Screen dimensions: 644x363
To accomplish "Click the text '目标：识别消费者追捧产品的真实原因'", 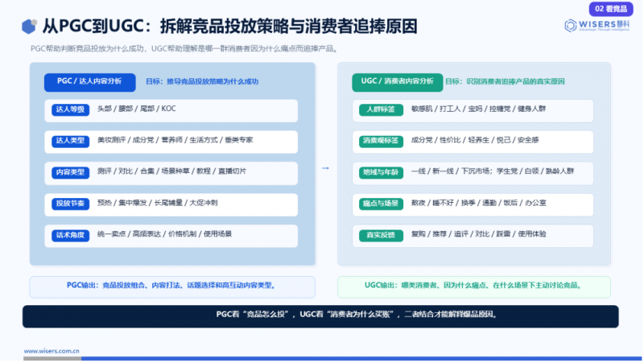I will click(x=506, y=82).
